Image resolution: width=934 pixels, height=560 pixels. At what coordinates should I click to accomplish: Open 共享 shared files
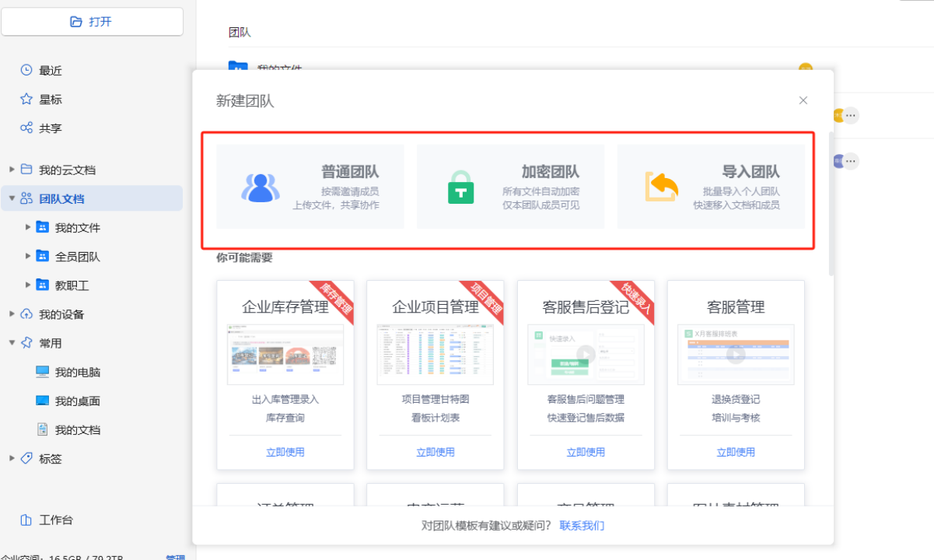pos(50,128)
